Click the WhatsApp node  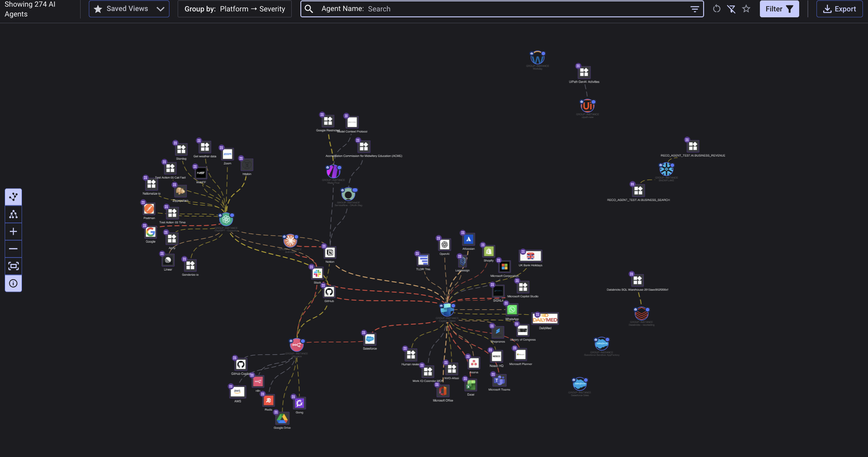coord(512,309)
